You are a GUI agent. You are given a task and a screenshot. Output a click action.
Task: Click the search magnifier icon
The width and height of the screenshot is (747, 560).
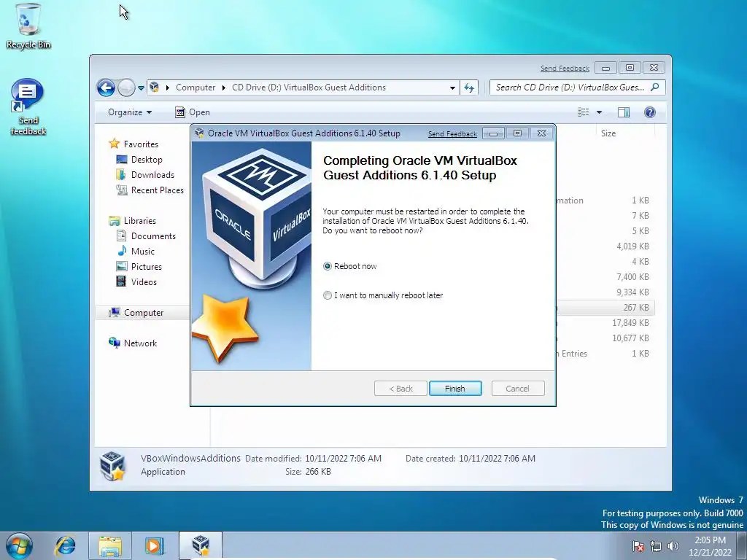pyautogui.click(x=655, y=87)
